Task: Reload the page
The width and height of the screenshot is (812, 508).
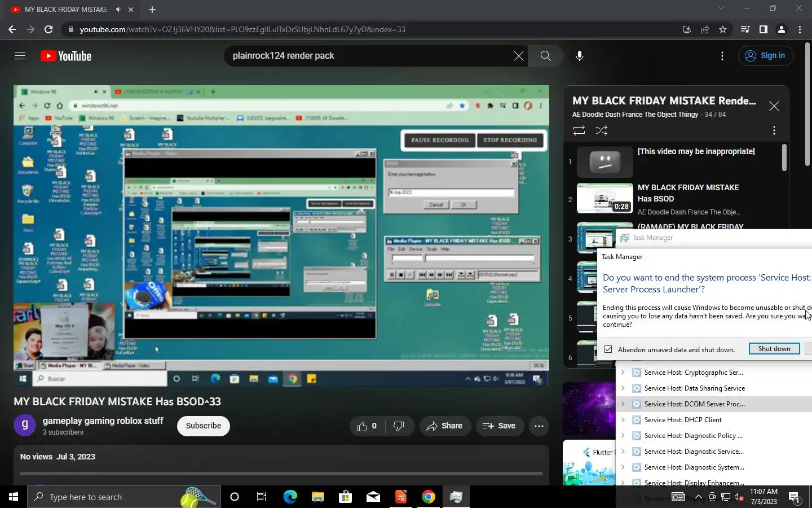Action: click(48, 29)
